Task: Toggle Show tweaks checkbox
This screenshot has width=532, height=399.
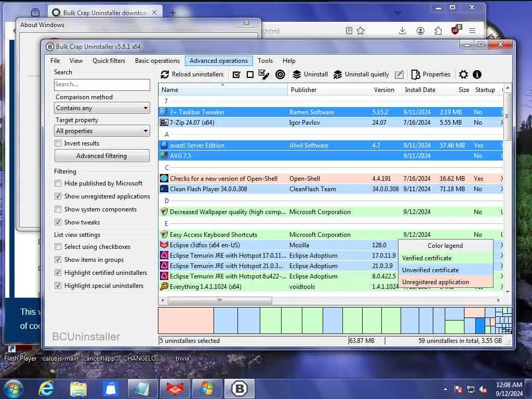Action: [x=58, y=222]
